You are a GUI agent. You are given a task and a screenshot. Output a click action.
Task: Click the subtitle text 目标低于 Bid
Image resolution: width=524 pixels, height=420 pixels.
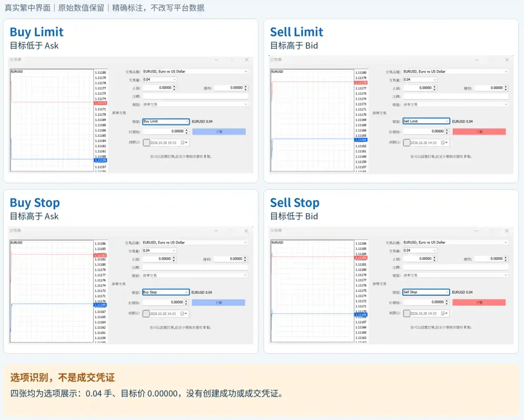pos(294,216)
